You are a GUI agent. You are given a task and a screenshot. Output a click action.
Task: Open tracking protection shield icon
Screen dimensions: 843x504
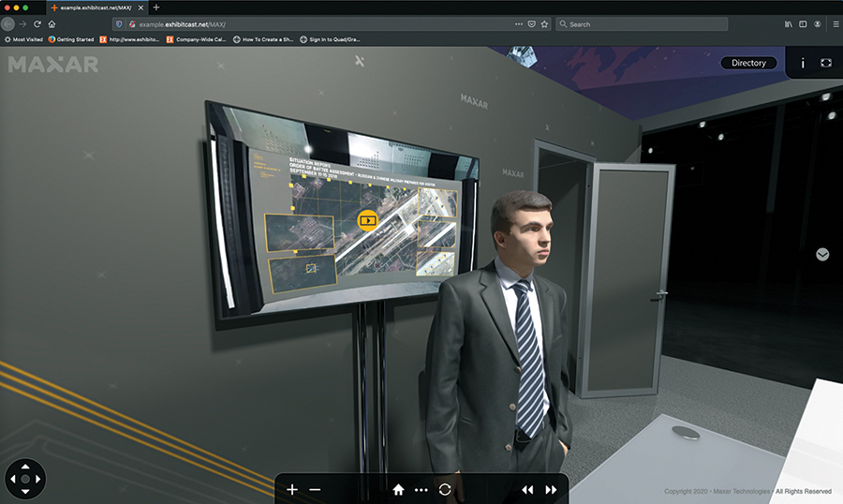(119, 24)
